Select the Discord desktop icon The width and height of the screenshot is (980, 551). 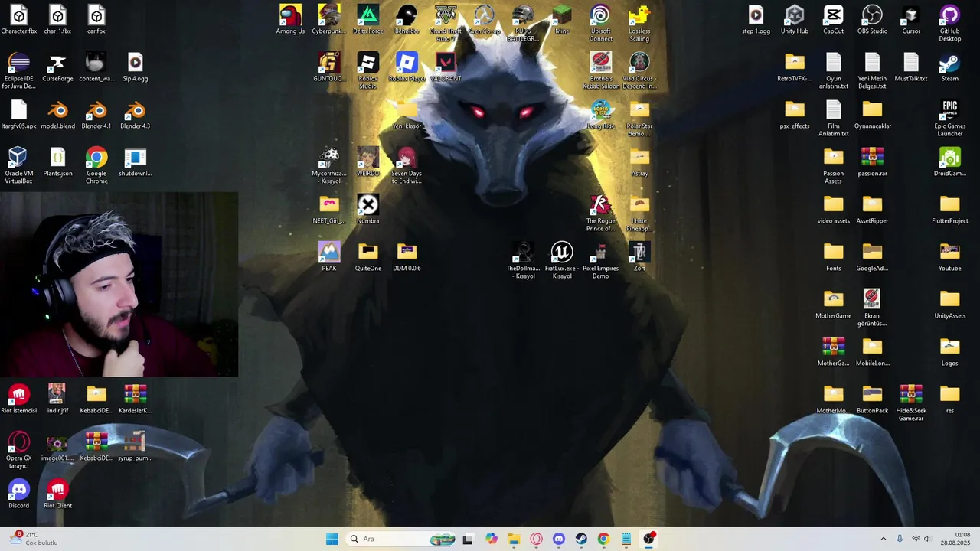[18, 494]
